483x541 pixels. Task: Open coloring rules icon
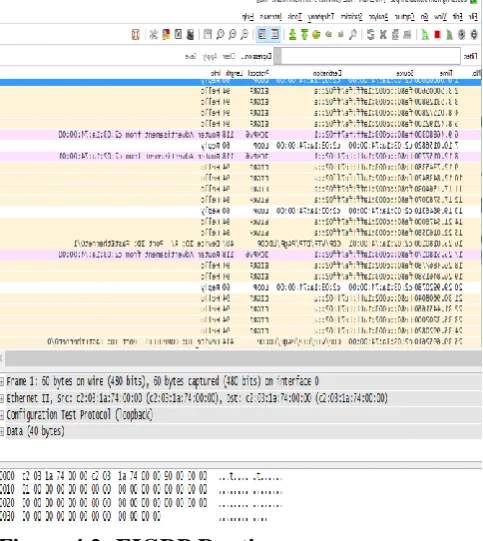coord(166,35)
